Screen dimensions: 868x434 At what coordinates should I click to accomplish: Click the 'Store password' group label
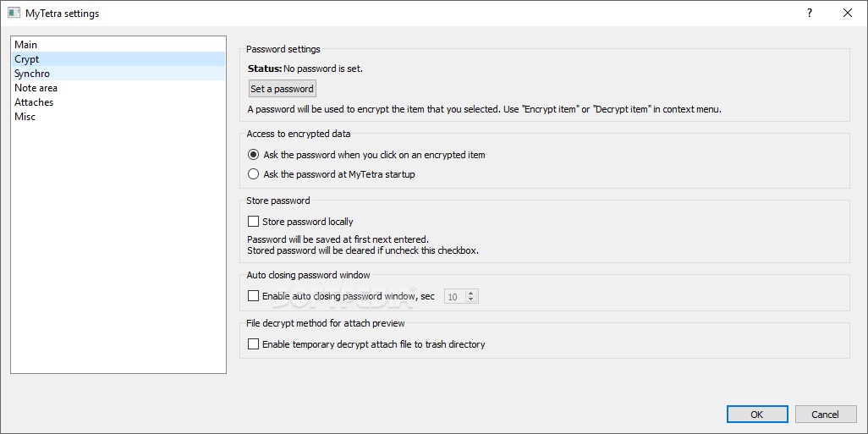point(277,201)
